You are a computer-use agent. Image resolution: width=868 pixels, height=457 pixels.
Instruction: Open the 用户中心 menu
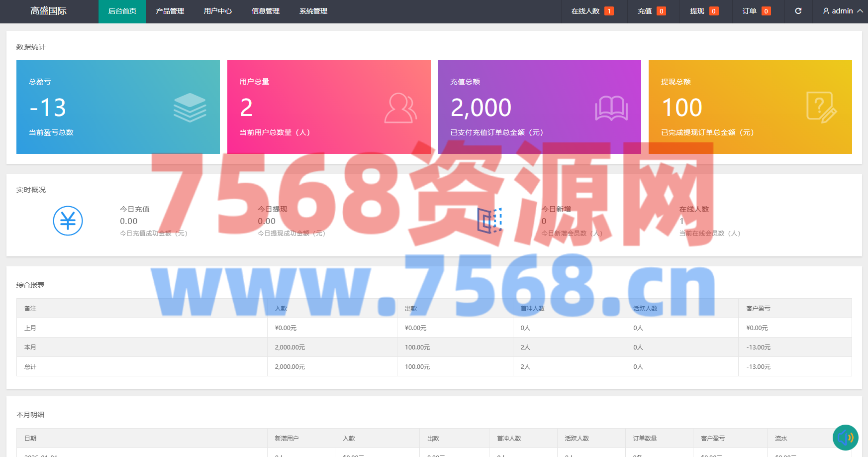coord(217,11)
